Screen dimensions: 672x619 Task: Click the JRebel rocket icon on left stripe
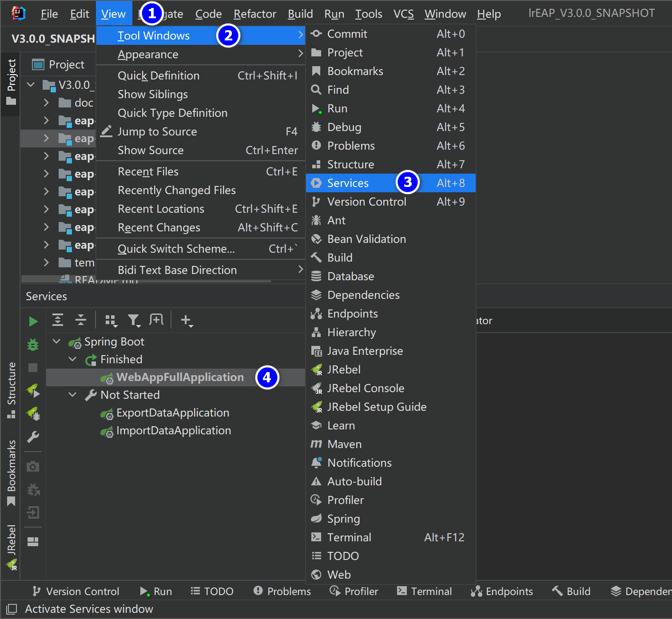point(12,565)
